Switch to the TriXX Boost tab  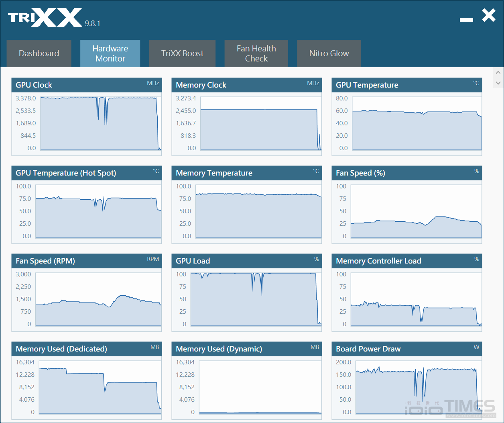182,53
